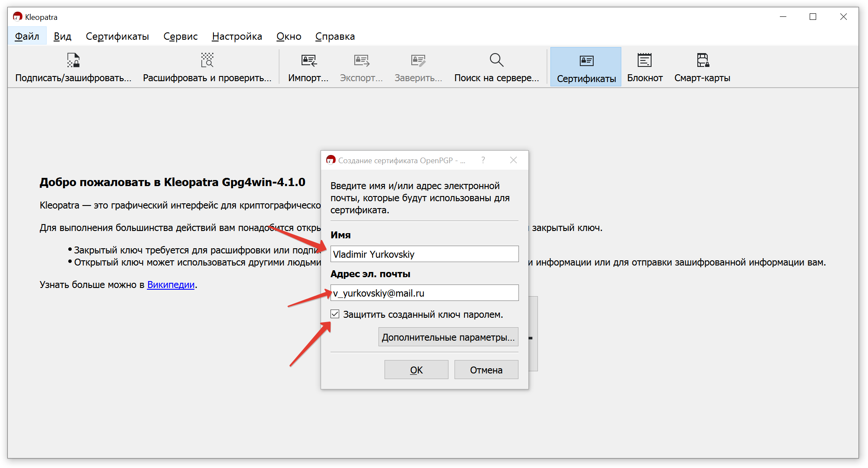Open the Вид menu
This screenshot has height=468, width=868.
click(62, 36)
